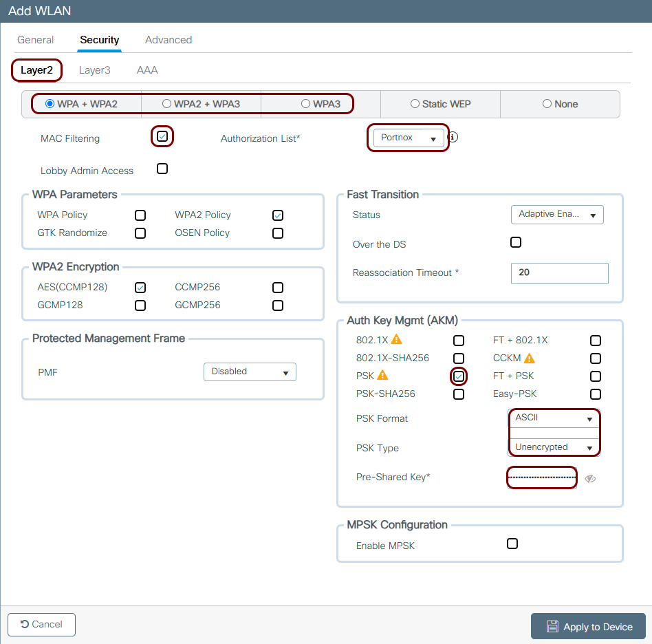This screenshot has width=652, height=644.
Task: Click the Cancel button
Action: click(x=41, y=625)
